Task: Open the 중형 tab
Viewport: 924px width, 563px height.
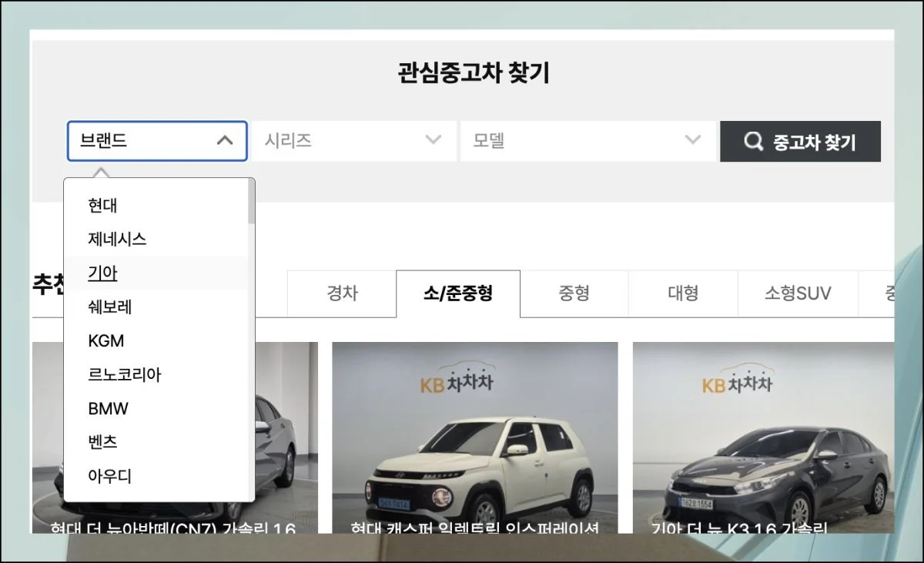Action: 574,293
